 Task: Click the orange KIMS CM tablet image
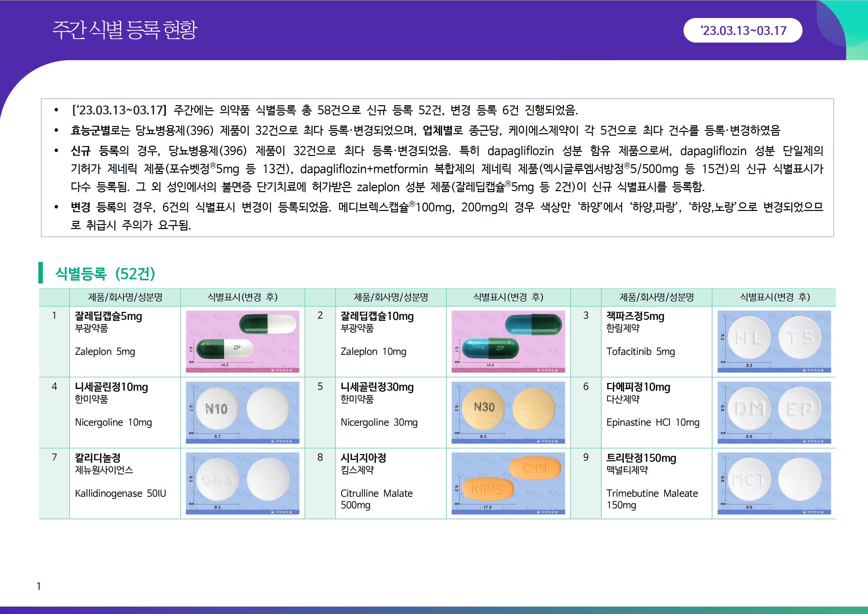tap(508, 483)
